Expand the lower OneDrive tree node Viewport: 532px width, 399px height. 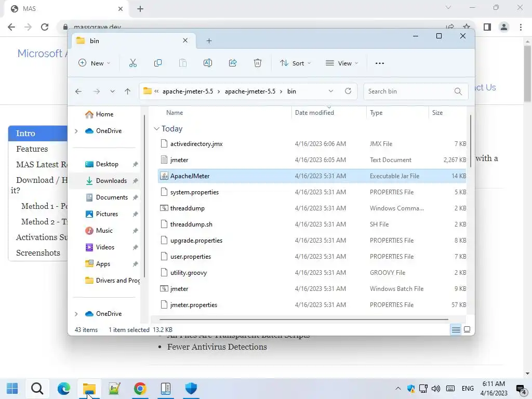point(76,314)
